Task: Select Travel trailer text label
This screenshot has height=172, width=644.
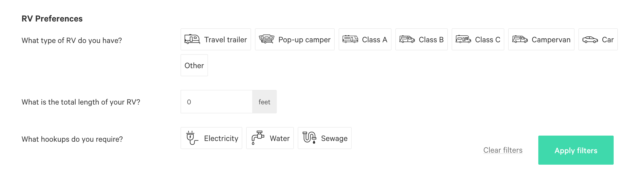Action: (226, 40)
